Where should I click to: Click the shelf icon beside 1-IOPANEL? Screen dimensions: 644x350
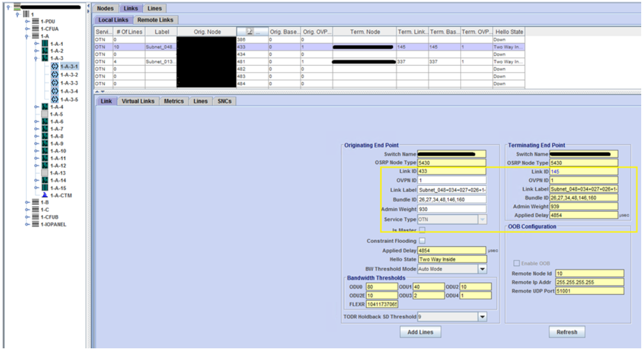coord(36,225)
